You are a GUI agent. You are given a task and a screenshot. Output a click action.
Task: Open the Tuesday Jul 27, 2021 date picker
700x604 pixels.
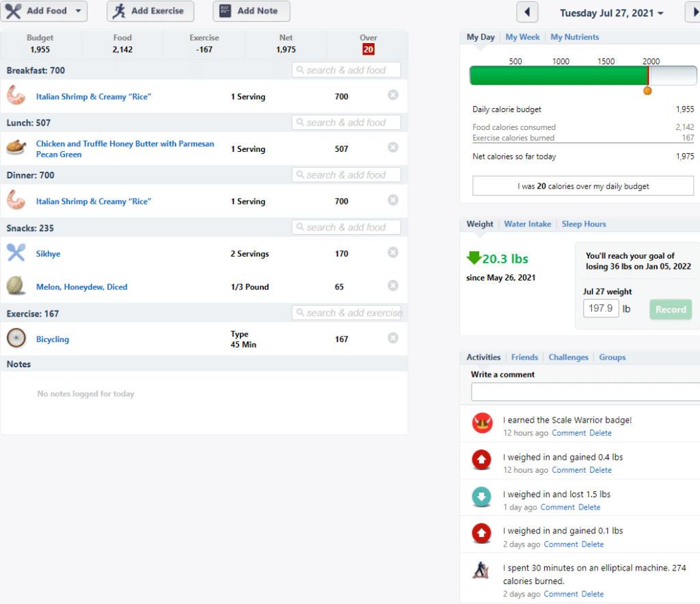612,13
